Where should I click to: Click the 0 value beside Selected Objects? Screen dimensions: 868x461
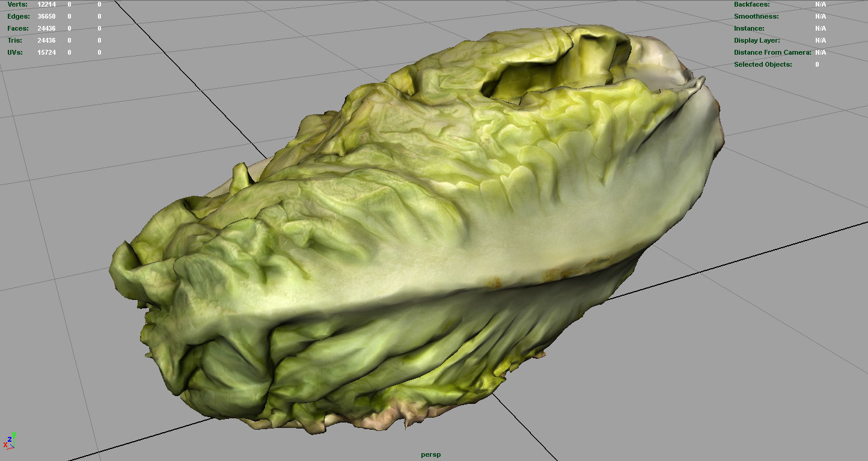coord(817,64)
